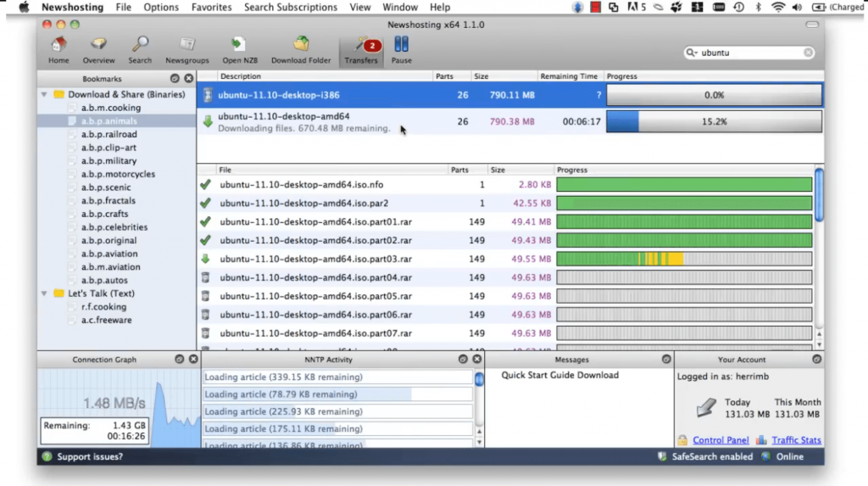The image size is (868, 486).
Task: Open the Newsgroups toolbar icon
Action: click(187, 45)
